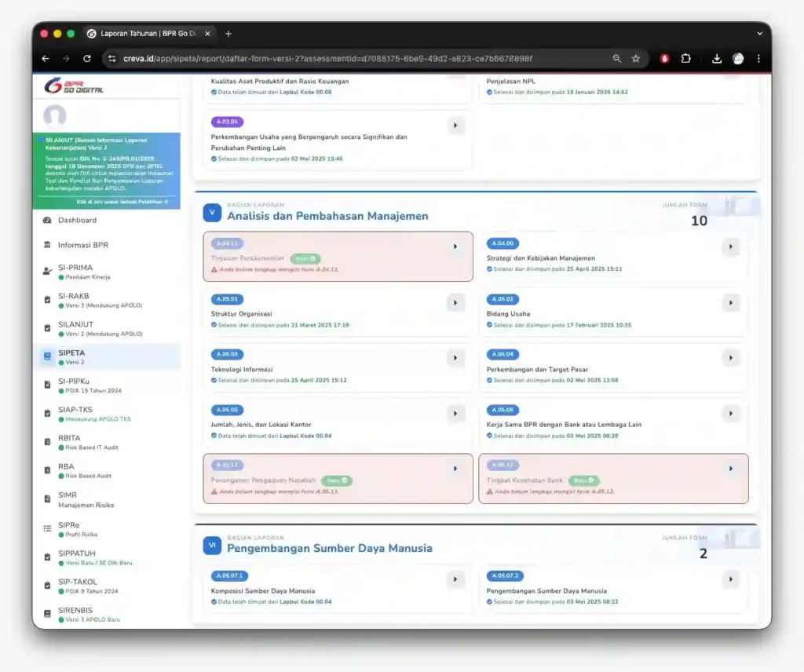Open a new browser tab
The height and width of the screenshot is (672, 804).
(228, 34)
